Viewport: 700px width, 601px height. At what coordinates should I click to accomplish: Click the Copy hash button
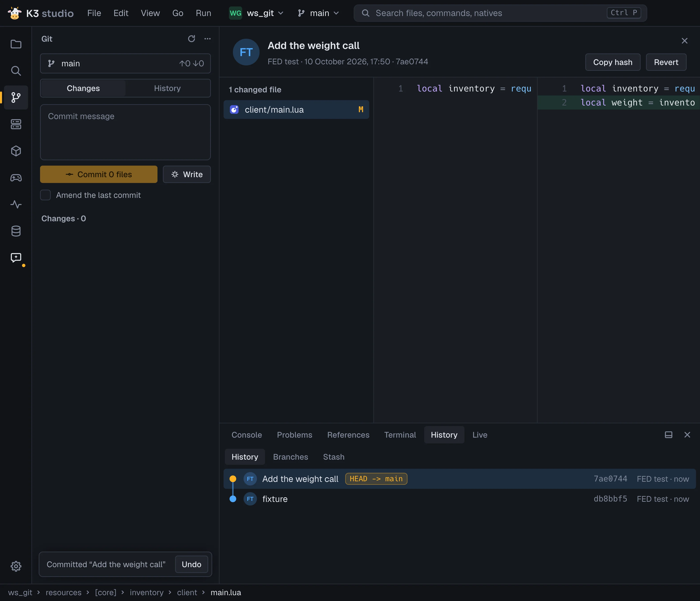(x=613, y=62)
